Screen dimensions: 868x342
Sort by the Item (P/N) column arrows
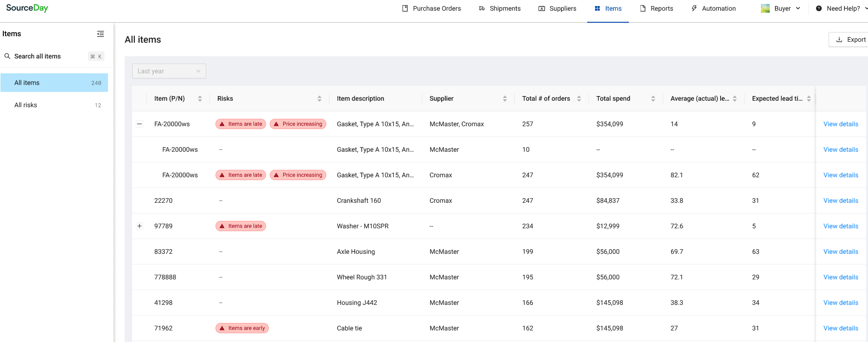(200, 98)
